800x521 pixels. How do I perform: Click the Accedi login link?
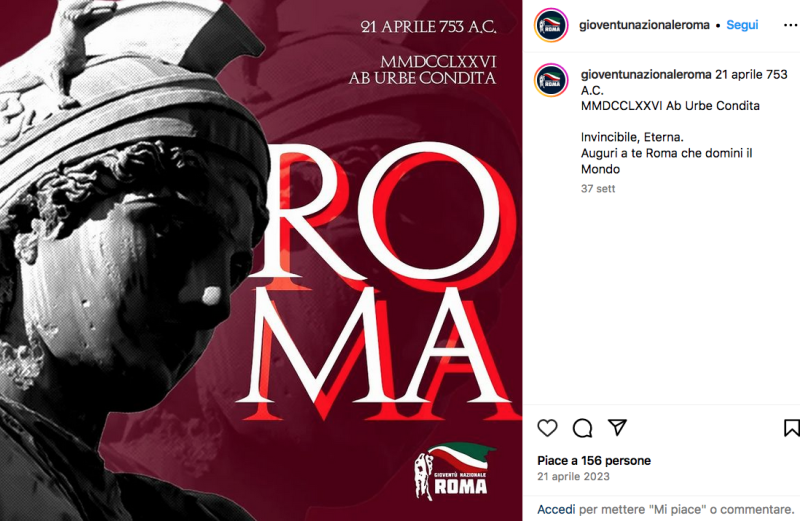[556, 509]
